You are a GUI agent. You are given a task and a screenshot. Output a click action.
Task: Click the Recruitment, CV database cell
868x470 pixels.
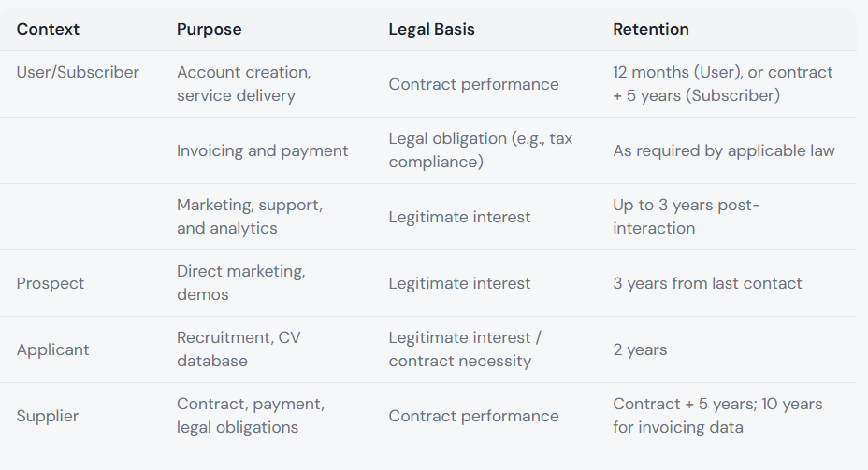pyautogui.click(x=238, y=349)
